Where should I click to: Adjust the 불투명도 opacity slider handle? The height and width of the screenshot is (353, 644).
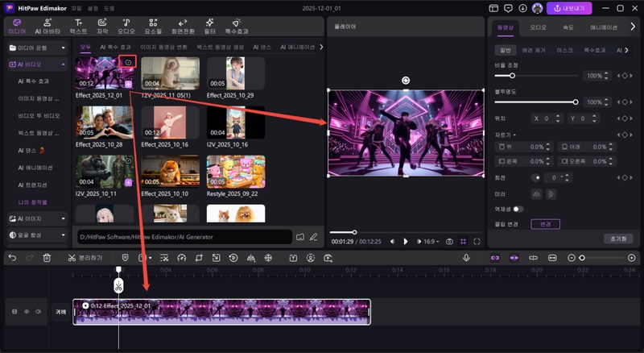tap(576, 102)
